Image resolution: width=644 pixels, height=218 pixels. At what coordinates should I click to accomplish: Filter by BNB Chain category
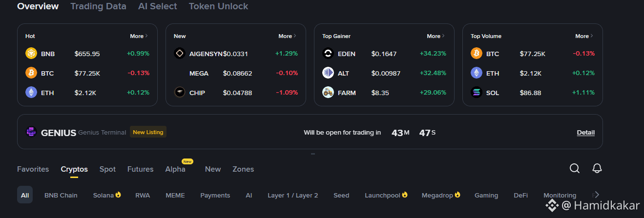tap(61, 195)
